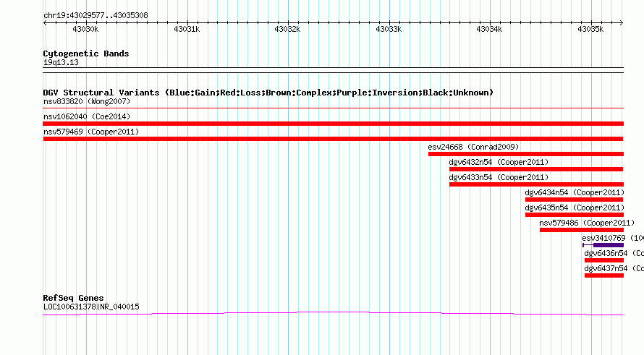Click the magenta LOC100631378 gene line

333,314
